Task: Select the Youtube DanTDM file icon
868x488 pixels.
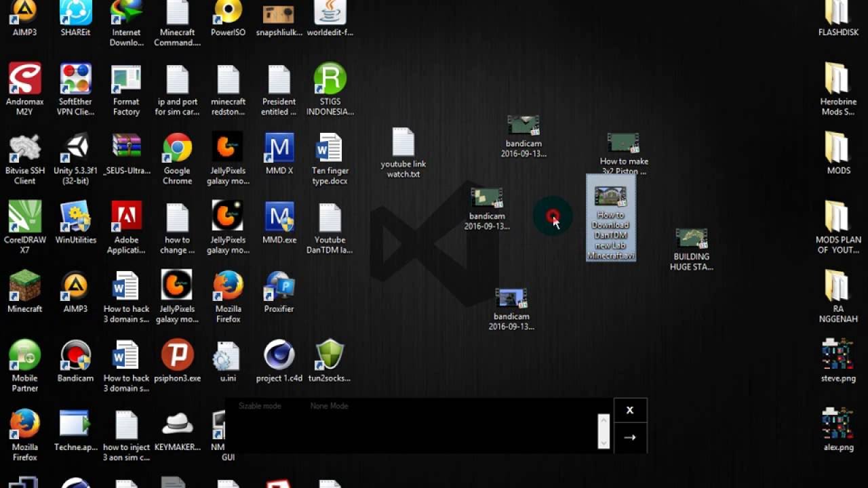Action: [330, 227]
